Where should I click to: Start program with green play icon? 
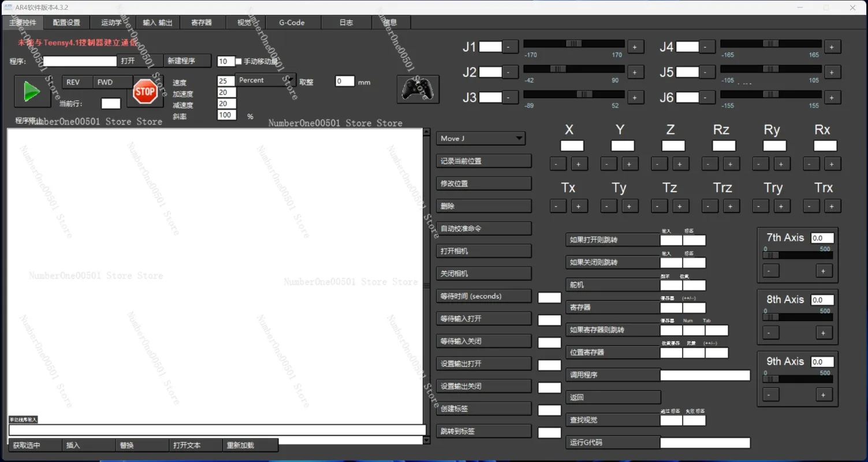(32, 92)
